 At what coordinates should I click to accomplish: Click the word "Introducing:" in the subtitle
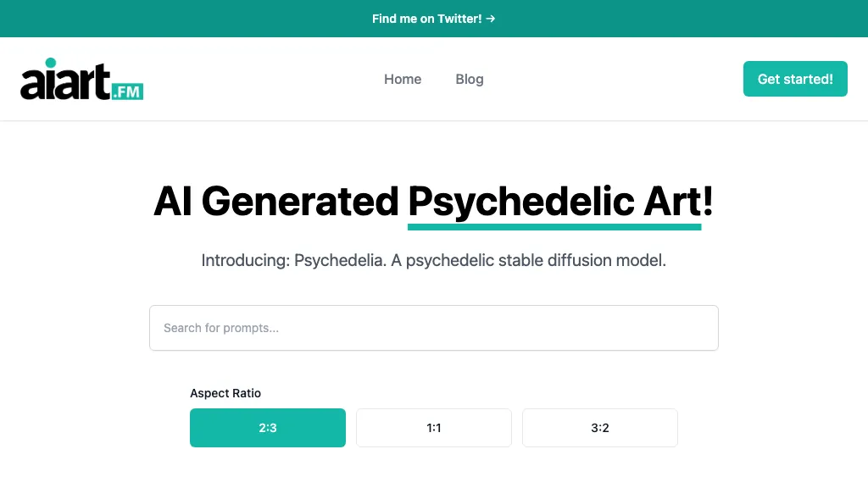tap(246, 260)
